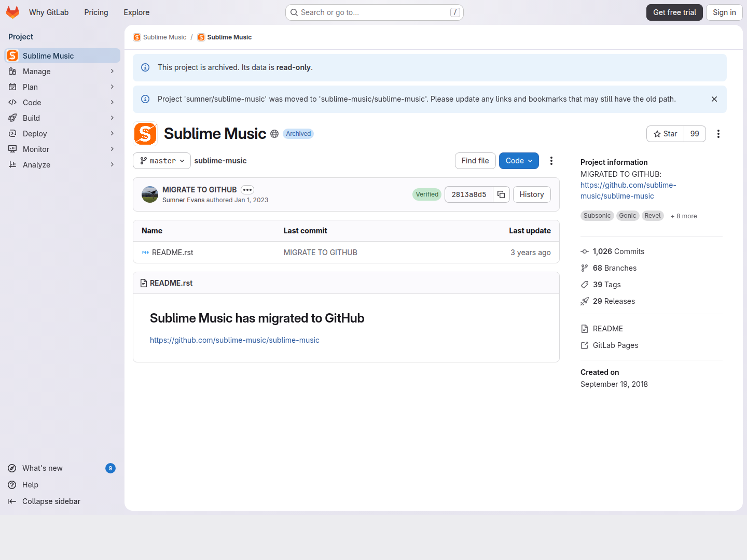The image size is (747, 560).
Task: Click the Find file button
Action: point(475,161)
